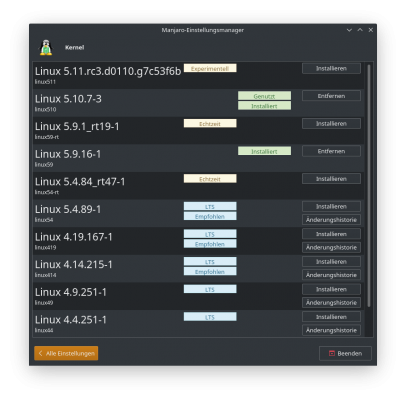Click the Kernel heading label
406x400 pixels.
click(75, 48)
